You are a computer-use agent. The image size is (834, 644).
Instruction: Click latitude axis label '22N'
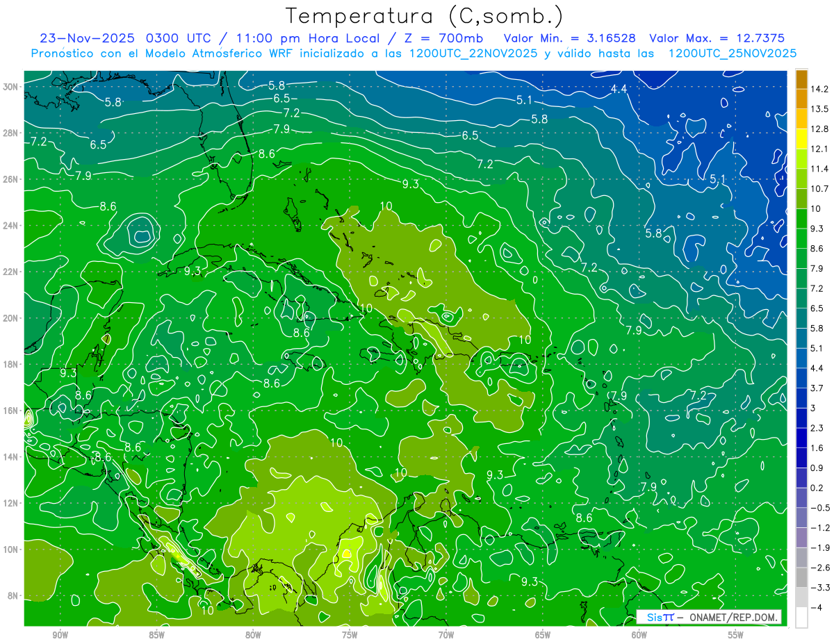pos(11,272)
